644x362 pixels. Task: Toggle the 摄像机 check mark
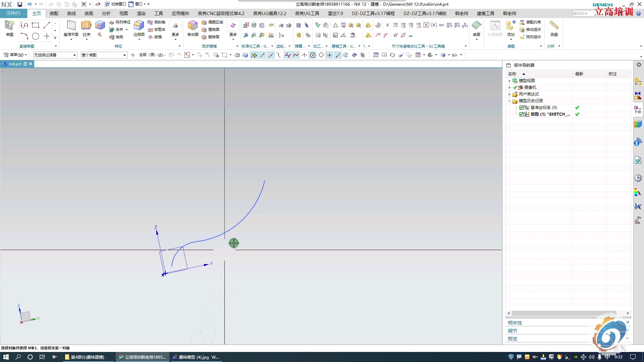[516, 87]
